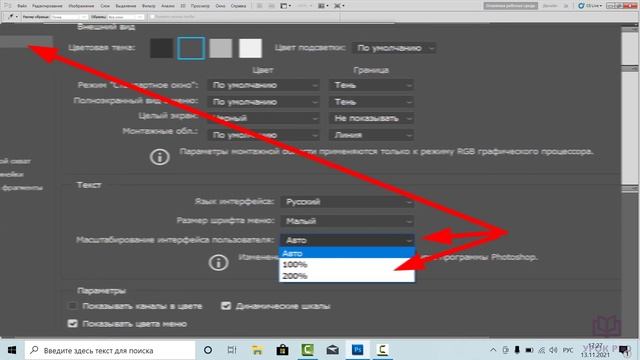Open the notification center icon

click(x=624, y=350)
